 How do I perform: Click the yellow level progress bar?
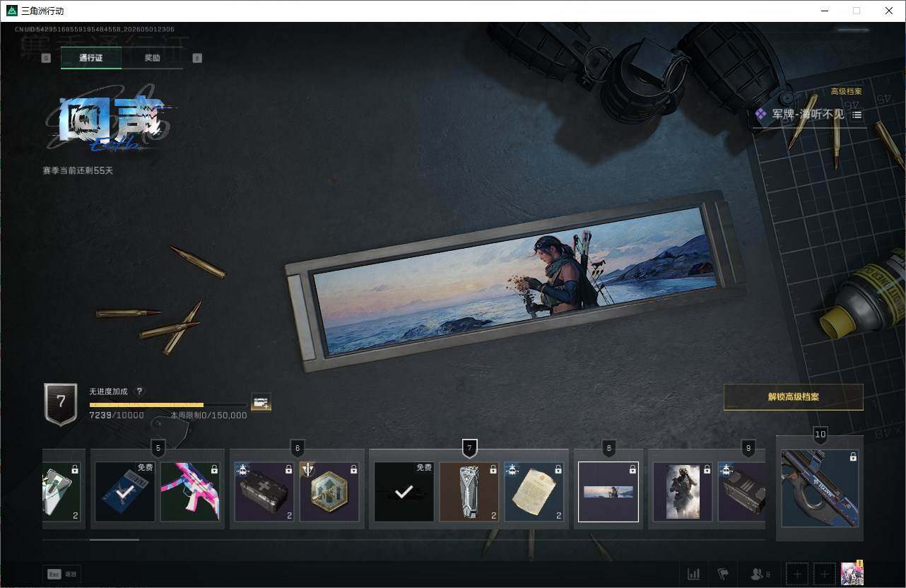[168, 405]
